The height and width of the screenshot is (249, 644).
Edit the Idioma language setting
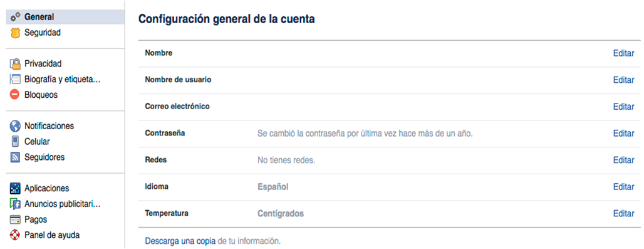point(623,187)
